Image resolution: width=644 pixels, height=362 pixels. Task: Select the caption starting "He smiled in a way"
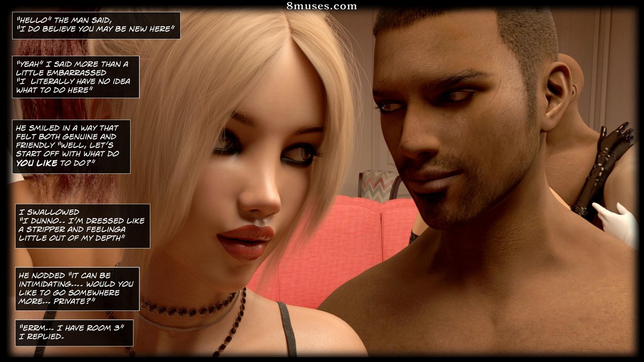coord(71,146)
